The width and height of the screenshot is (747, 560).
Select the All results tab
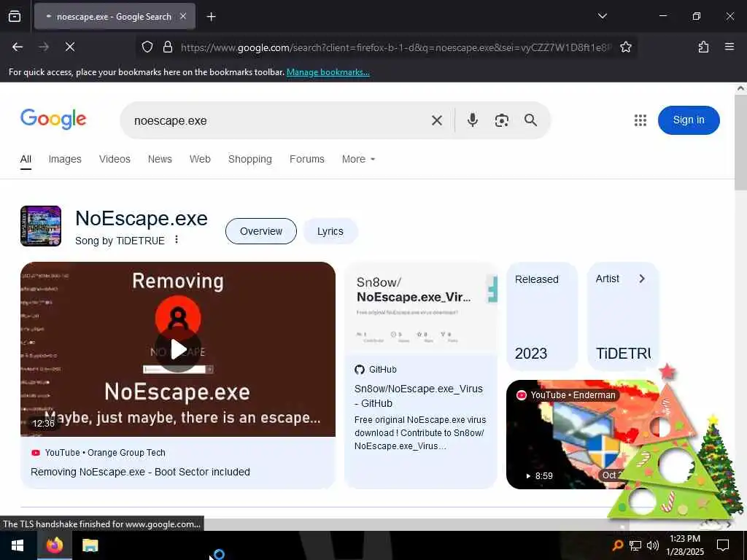[x=26, y=159]
